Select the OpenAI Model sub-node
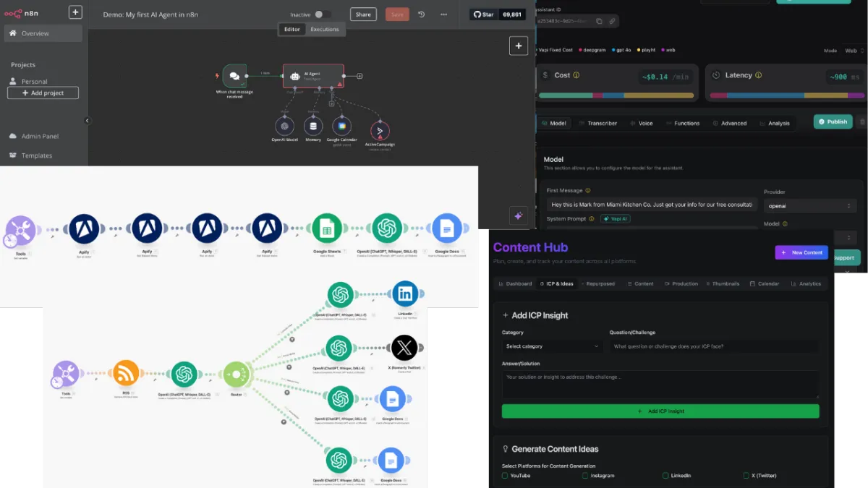 pyautogui.click(x=285, y=126)
